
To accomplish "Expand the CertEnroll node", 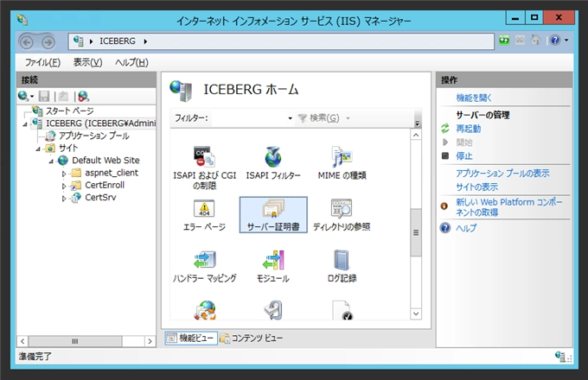I will (x=64, y=186).
